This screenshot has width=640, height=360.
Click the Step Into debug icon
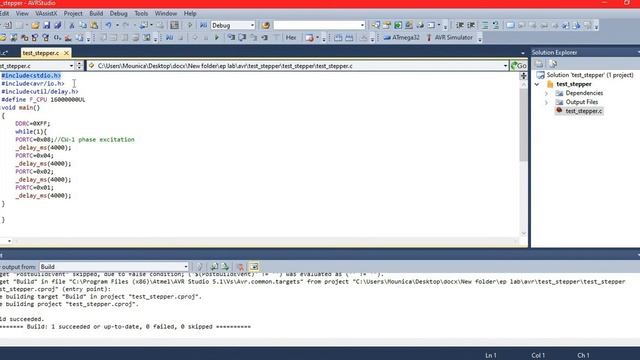tap(231, 38)
